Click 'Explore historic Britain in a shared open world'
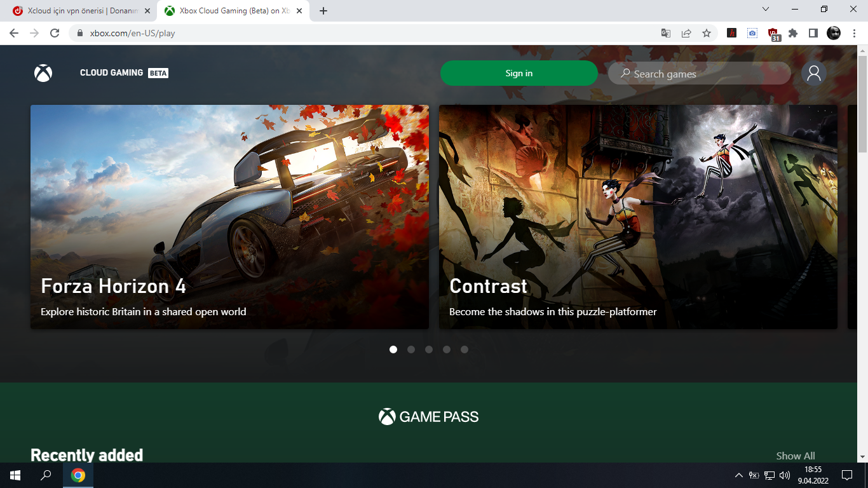This screenshot has height=488, width=868. tap(144, 312)
